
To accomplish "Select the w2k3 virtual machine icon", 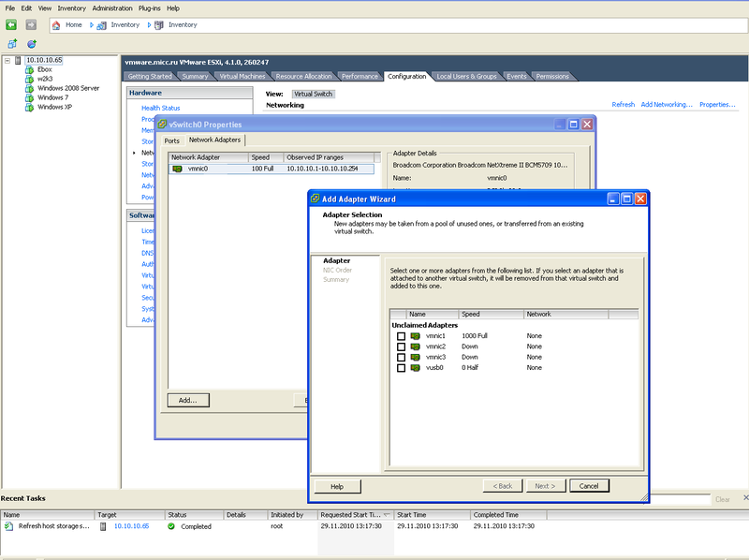I will pos(30,79).
